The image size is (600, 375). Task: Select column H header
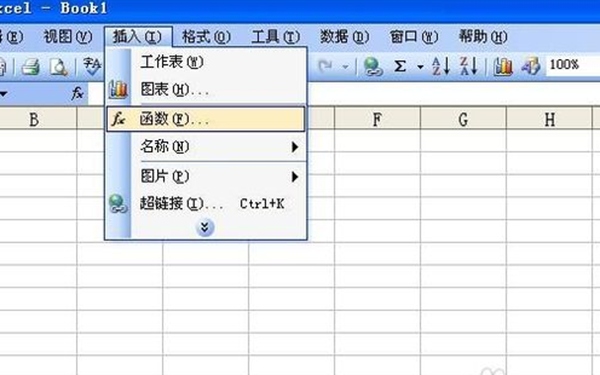pos(549,119)
